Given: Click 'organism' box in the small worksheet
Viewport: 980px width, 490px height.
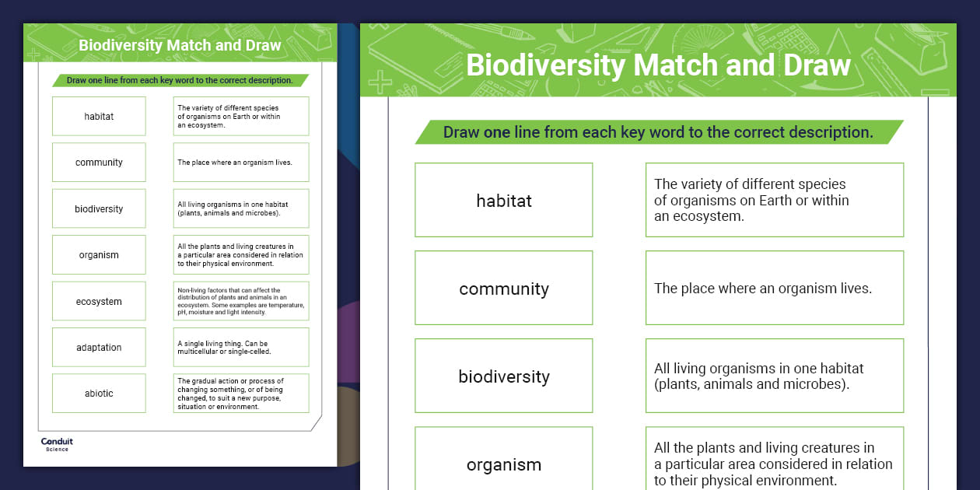Looking at the screenshot, I should click(99, 254).
